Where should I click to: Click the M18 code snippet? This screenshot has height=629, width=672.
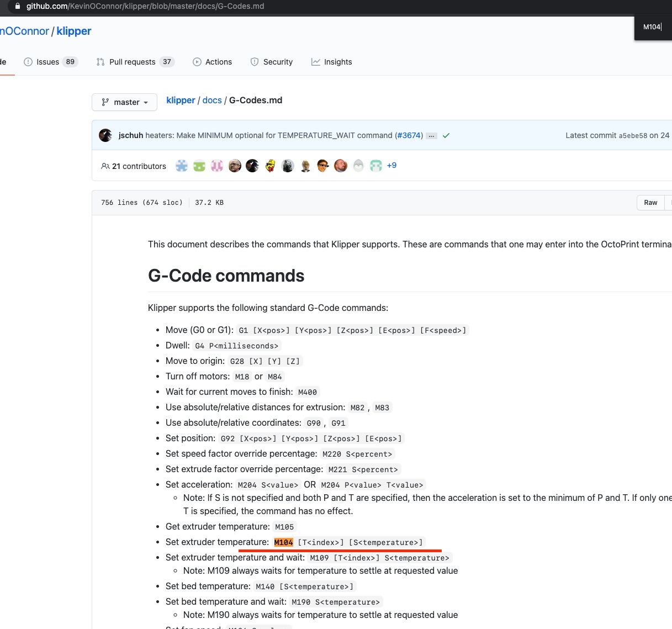pos(242,377)
